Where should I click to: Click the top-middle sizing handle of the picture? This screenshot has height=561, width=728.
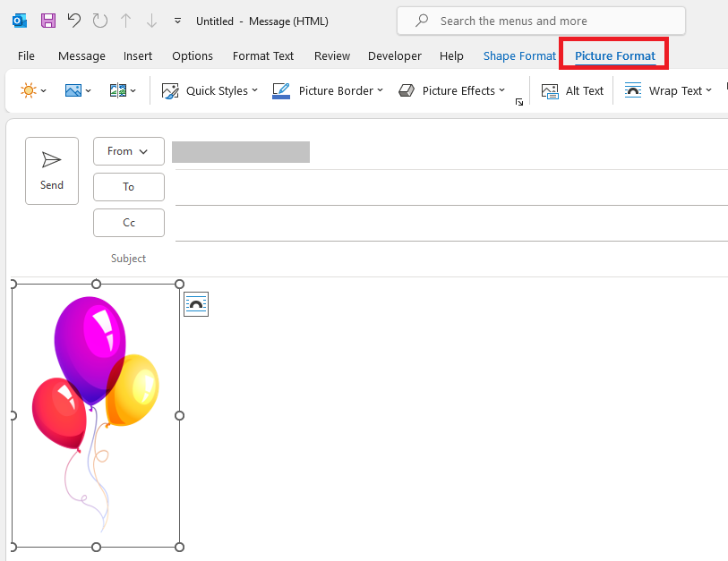click(x=96, y=284)
